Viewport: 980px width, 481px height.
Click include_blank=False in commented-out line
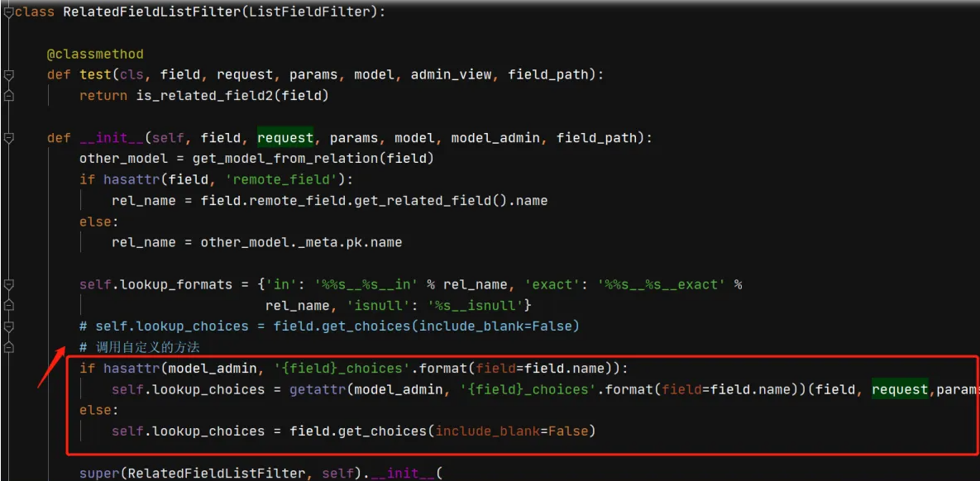tap(495, 326)
